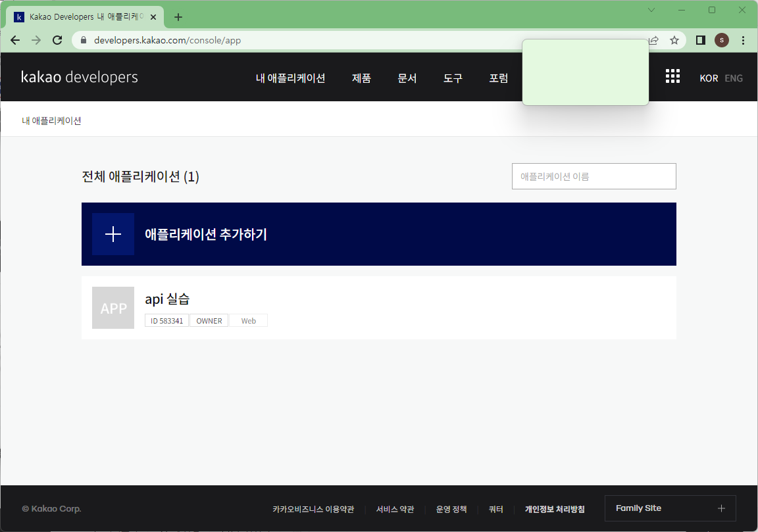The height and width of the screenshot is (532, 758).
Task: Click the plus icon to add an application
Action: (x=113, y=234)
